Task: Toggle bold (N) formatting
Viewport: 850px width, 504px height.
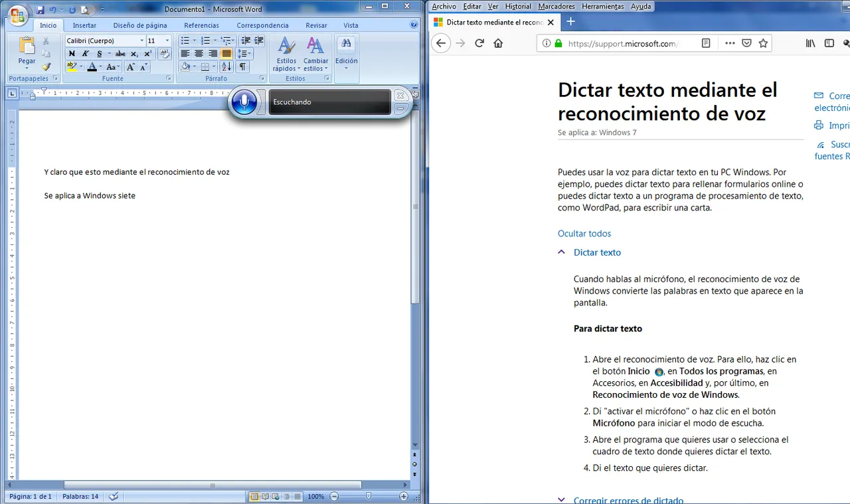Action: click(72, 54)
